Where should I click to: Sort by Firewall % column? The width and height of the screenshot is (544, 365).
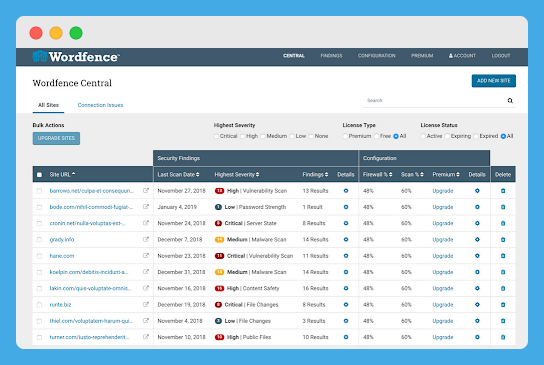[x=377, y=175]
